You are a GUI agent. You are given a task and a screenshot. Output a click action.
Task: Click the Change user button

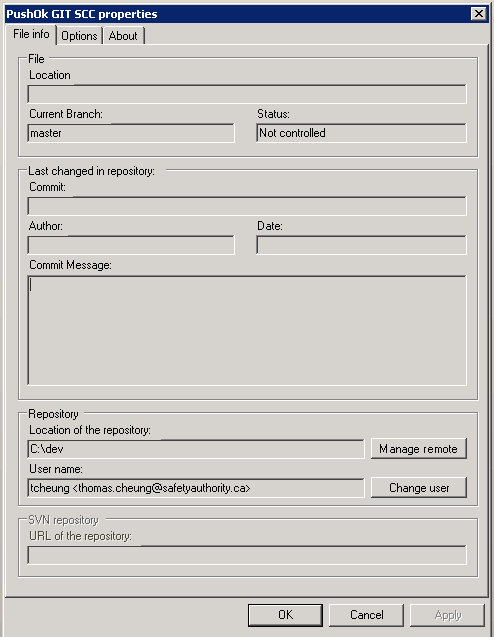click(418, 488)
